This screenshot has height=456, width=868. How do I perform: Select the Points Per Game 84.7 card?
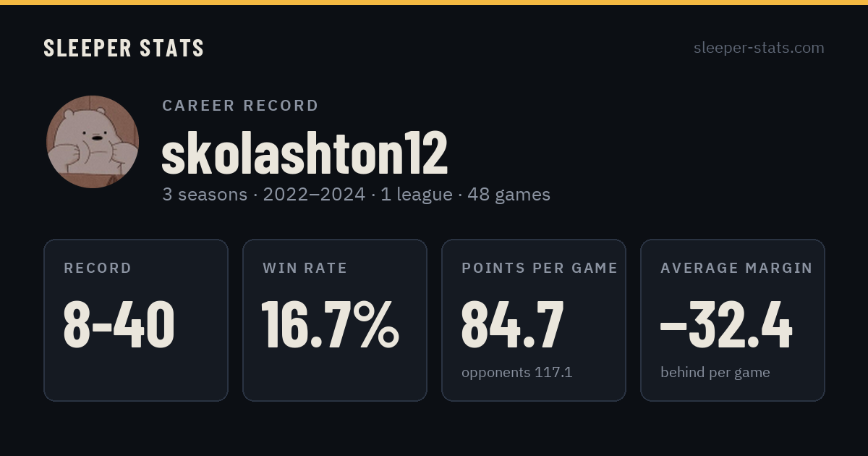click(x=534, y=320)
